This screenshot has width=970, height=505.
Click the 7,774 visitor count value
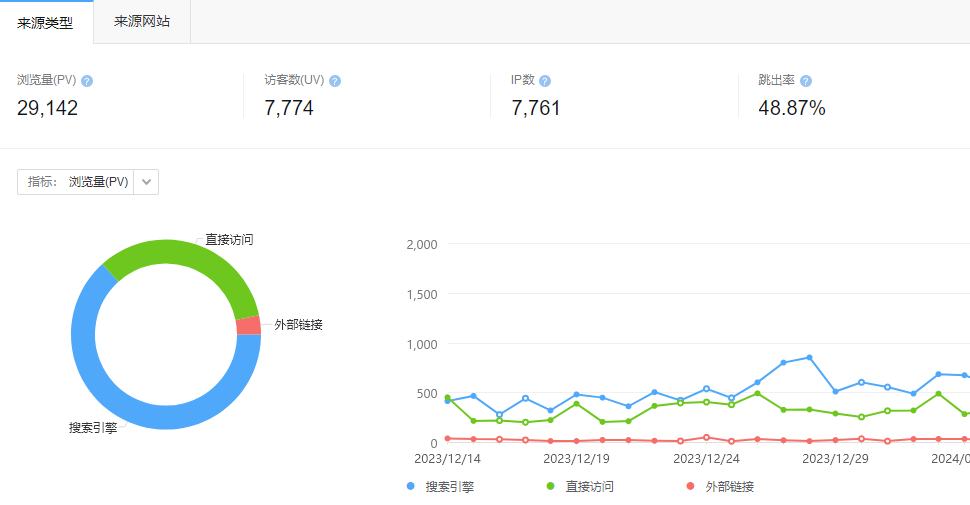289,108
